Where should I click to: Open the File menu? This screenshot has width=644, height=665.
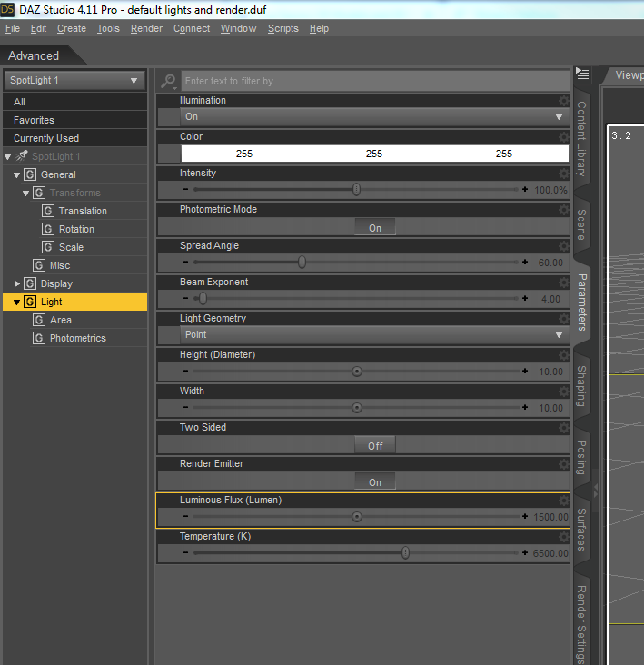click(13, 28)
